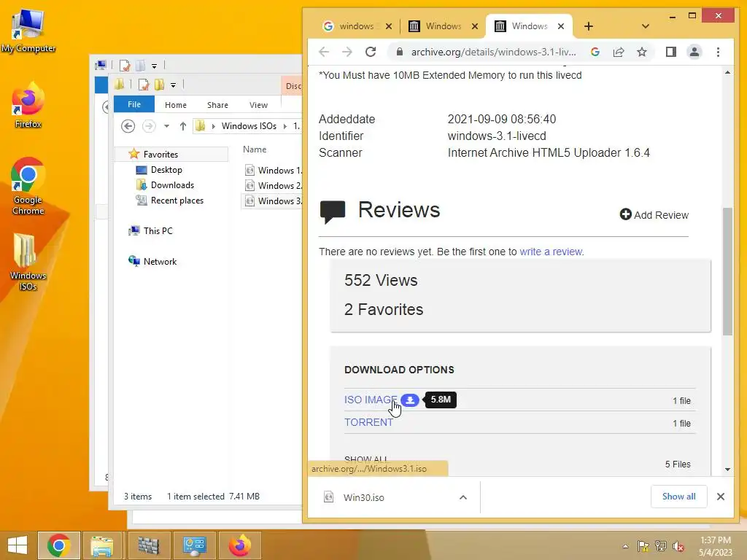This screenshot has height=560, width=747.
Task: Open View ribbon tab in Explorer
Action: point(259,105)
